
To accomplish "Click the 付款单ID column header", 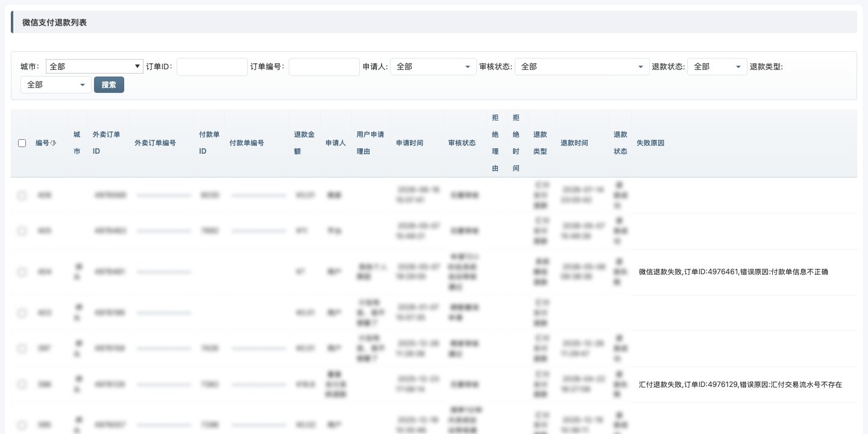I will 209,143.
